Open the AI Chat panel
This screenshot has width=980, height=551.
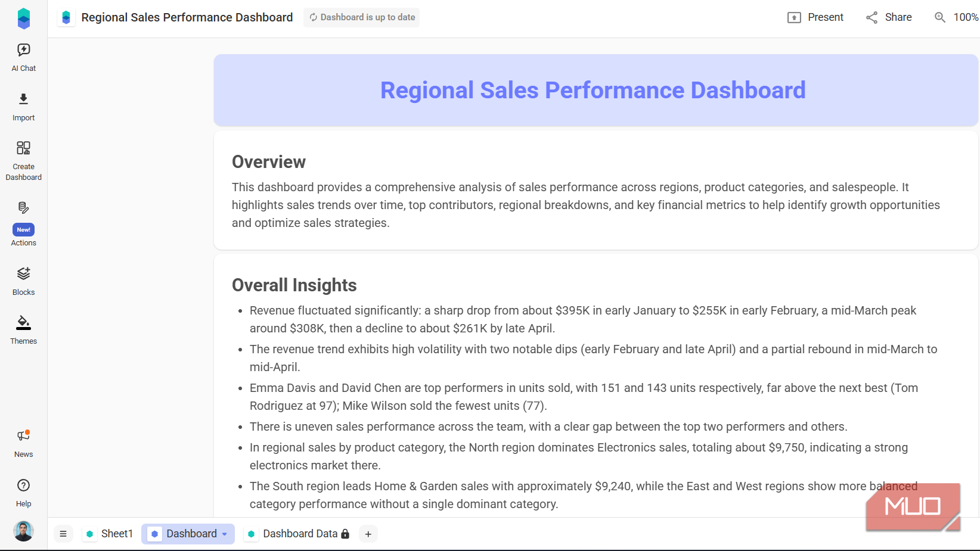[x=24, y=58]
